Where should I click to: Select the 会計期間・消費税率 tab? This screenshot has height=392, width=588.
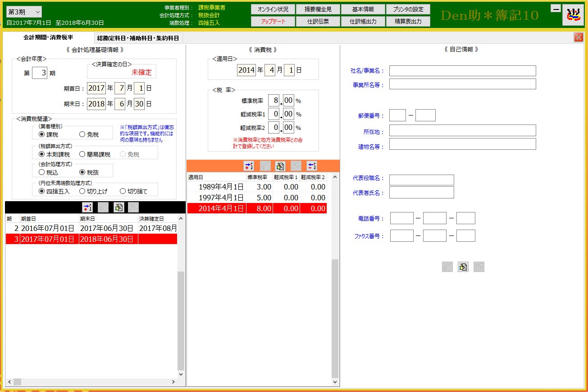click(x=48, y=38)
